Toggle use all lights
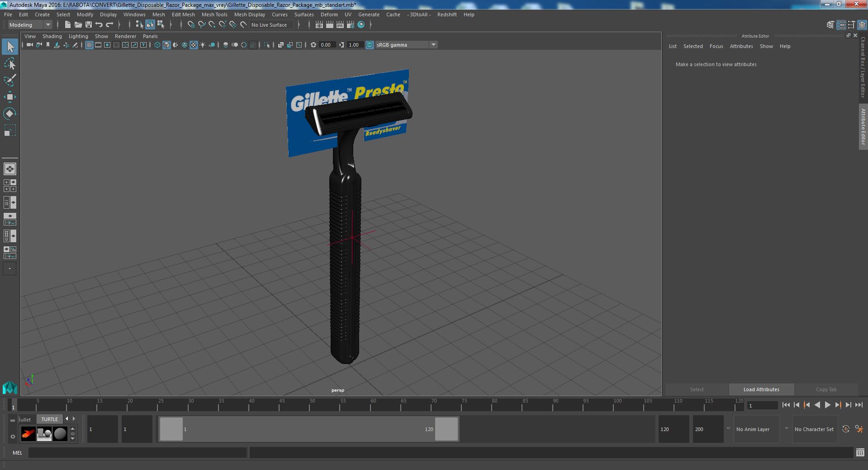The width and height of the screenshot is (868, 470). (203, 45)
